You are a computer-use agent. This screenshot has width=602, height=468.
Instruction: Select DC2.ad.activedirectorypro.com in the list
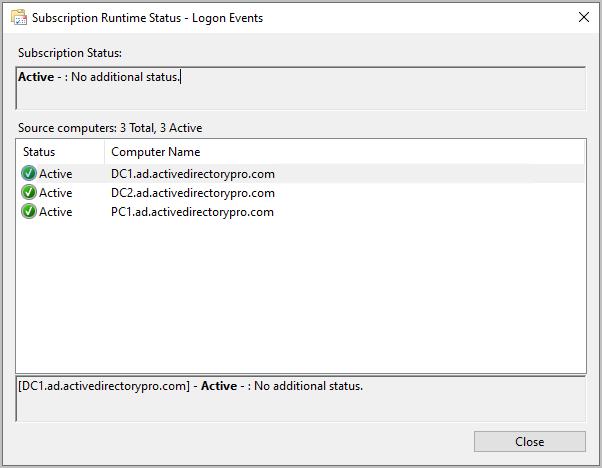[x=192, y=193]
